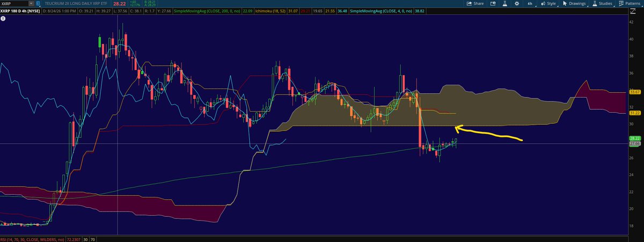This screenshot has height=242, width=644.
Task: Click the info circle icon on chart
Action: tap(3, 20)
